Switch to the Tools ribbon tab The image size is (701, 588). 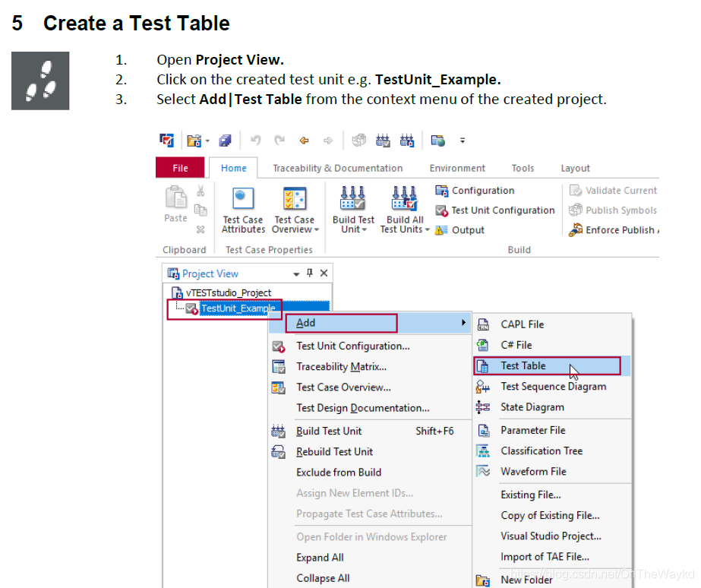coord(523,168)
